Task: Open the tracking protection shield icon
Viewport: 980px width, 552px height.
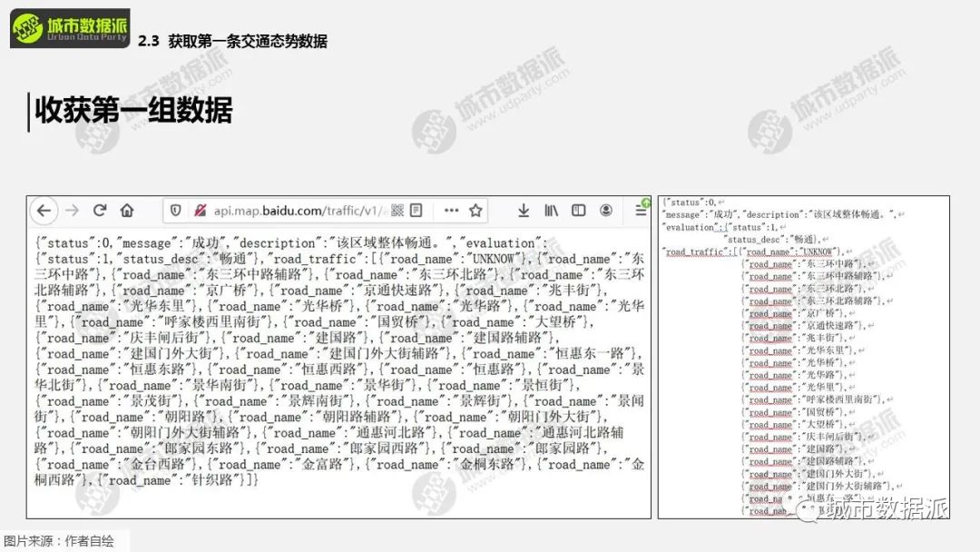Action: click(176, 211)
